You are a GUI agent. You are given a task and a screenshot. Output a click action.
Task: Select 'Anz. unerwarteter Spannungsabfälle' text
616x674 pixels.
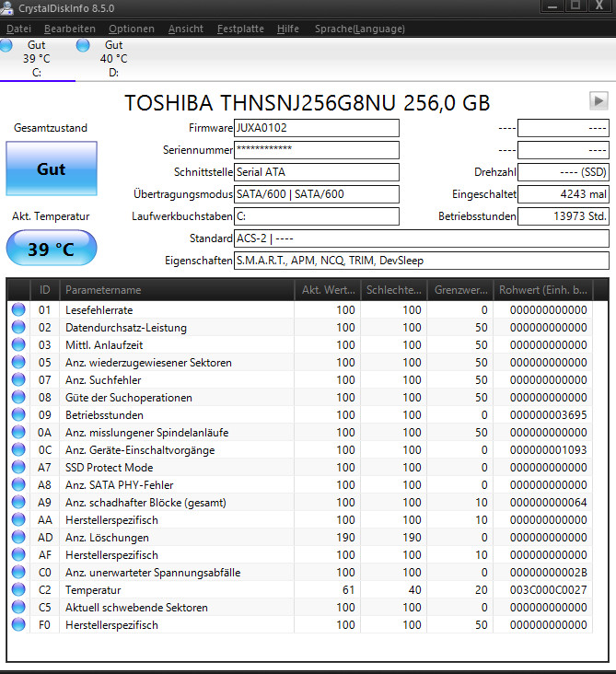click(x=153, y=573)
